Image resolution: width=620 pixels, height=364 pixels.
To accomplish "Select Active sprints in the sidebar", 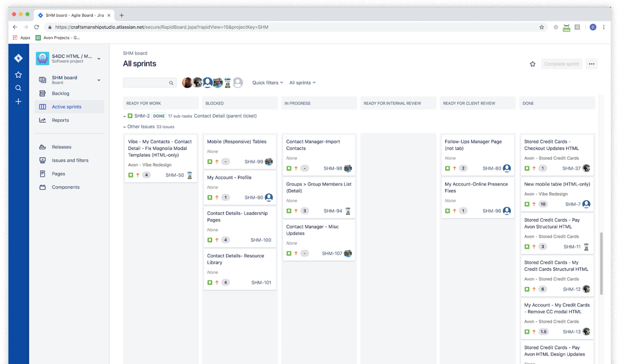I will pos(69,107).
